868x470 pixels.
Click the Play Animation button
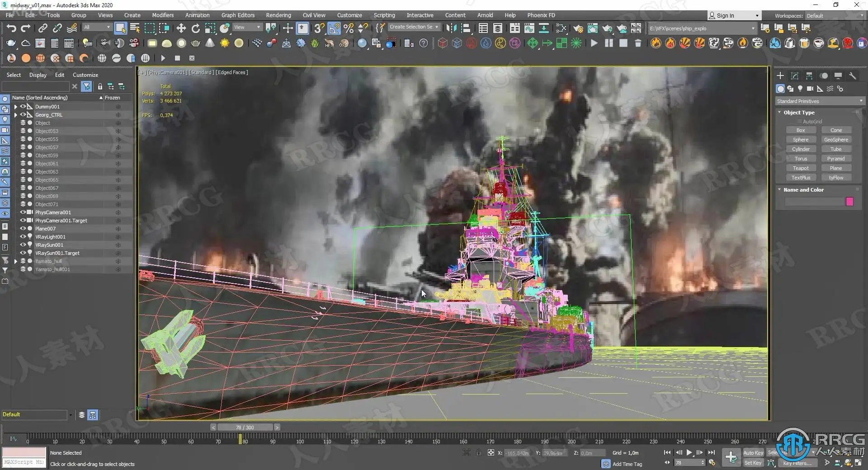pyautogui.click(x=689, y=452)
